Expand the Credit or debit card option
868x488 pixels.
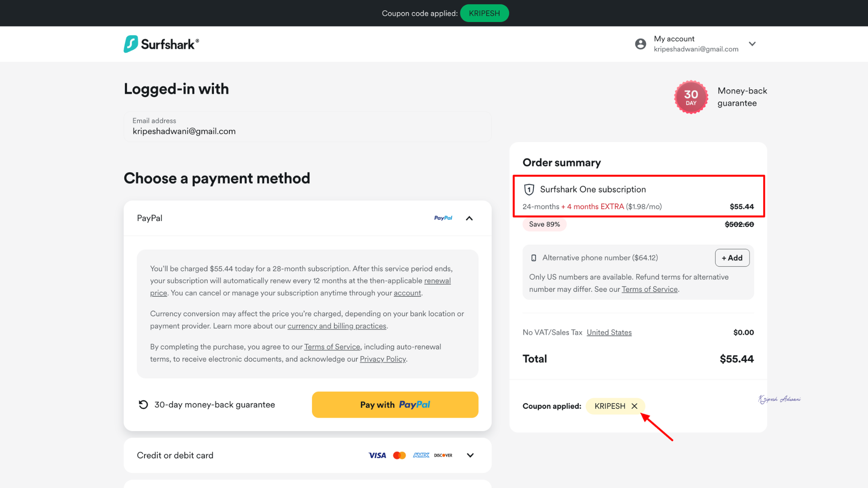[470, 455]
